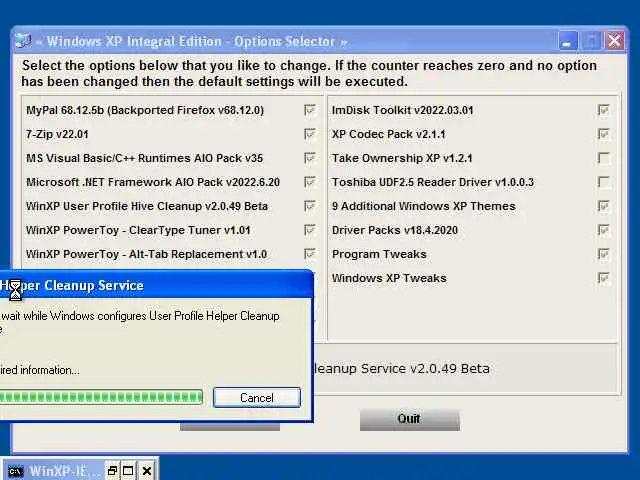The image size is (640, 480).
Task: Toggle WinXP User Profile Hive Cleanup checkbox
Action: pyautogui.click(x=310, y=206)
